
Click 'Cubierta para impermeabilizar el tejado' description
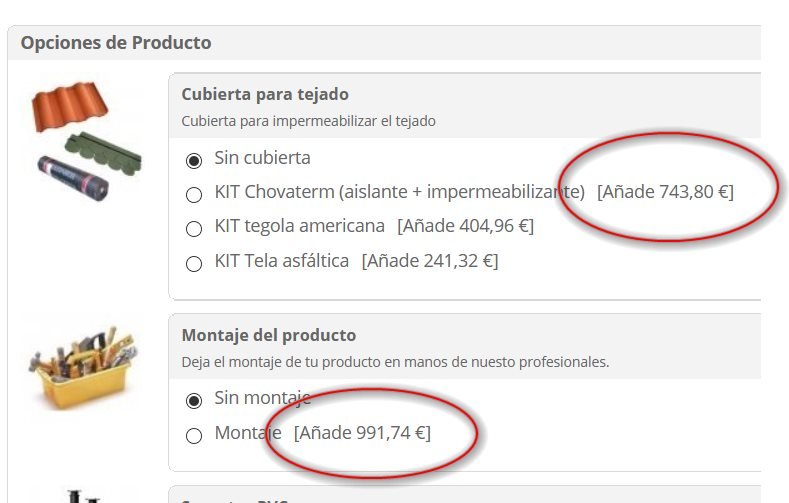(308, 121)
